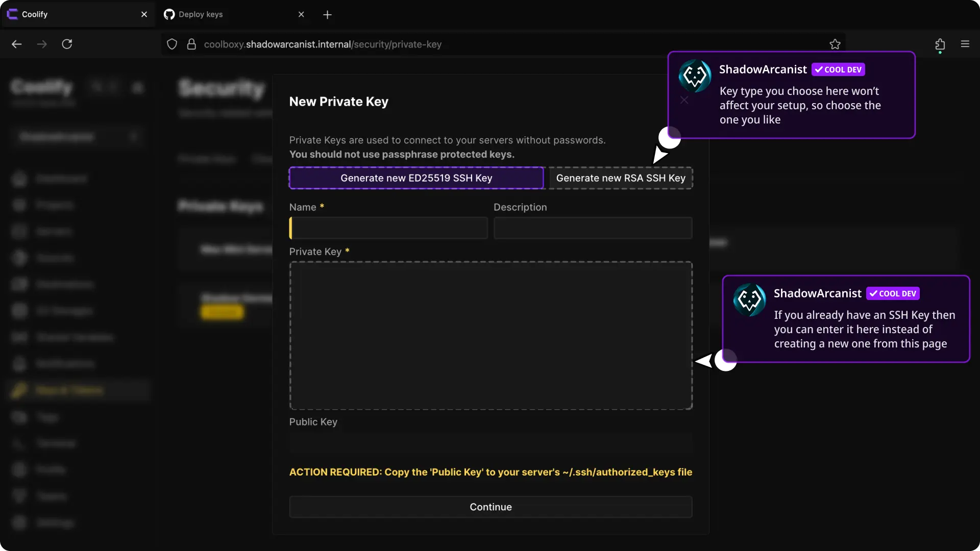This screenshot has width=980, height=551.
Task: Close the Deploy keys tab
Action: click(x=301, y=14)
